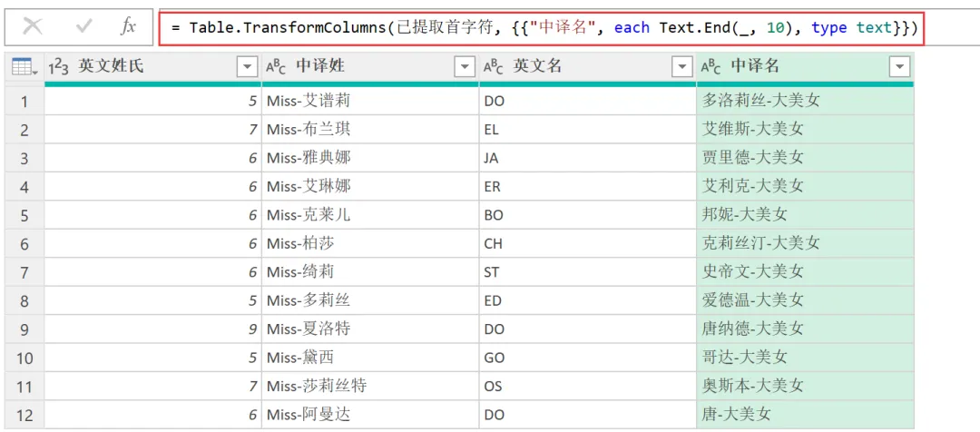Click the fx function icon
The height and width of the screenshot is (432, 980).
pyautogui.click(x=128, y=26)
